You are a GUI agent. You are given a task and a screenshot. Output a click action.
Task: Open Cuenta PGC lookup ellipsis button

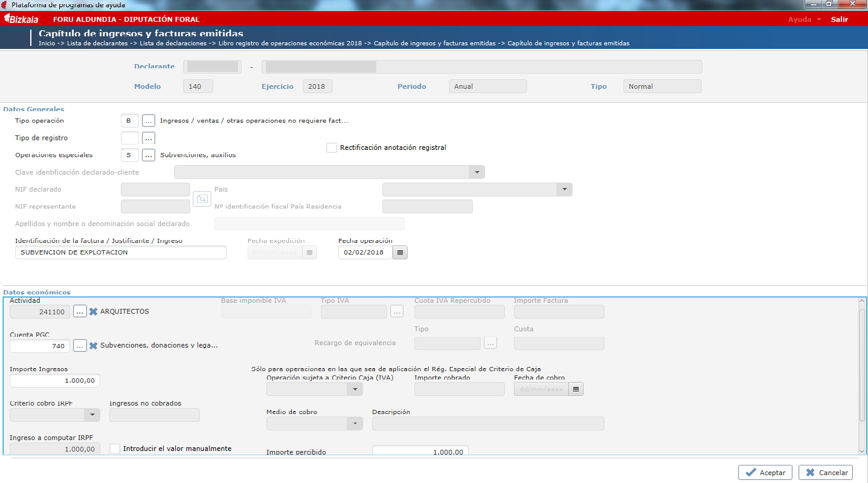click(x=80, y=346)
